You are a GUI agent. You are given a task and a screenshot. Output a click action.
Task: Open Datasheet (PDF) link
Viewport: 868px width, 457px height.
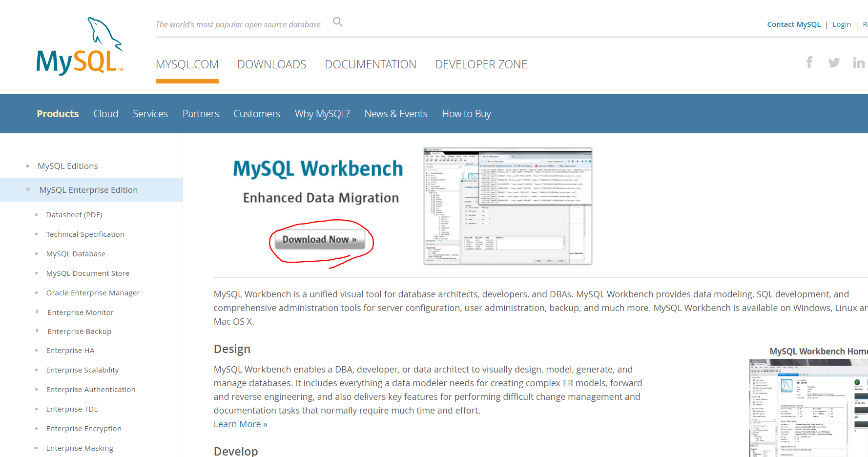(x=74, y=215)
